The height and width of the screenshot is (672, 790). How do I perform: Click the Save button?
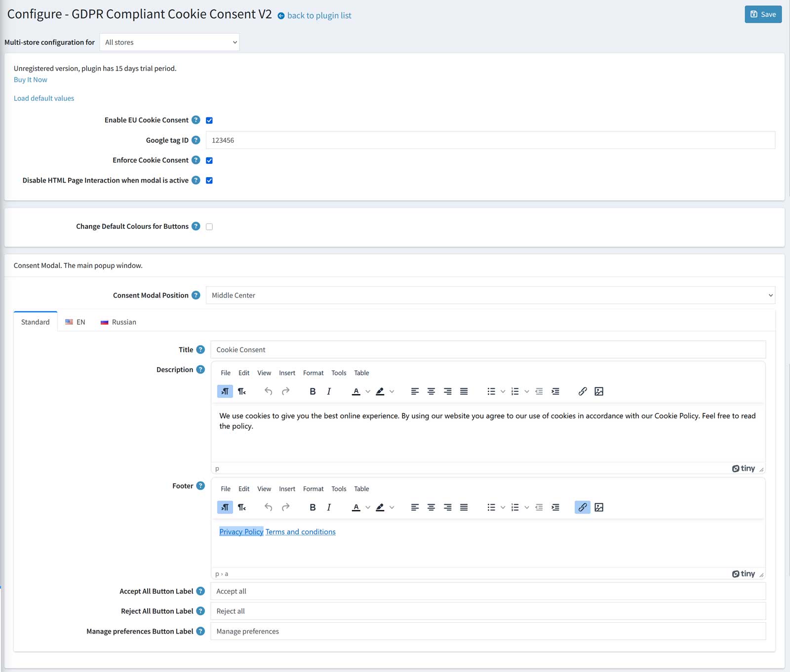[763, 14]
